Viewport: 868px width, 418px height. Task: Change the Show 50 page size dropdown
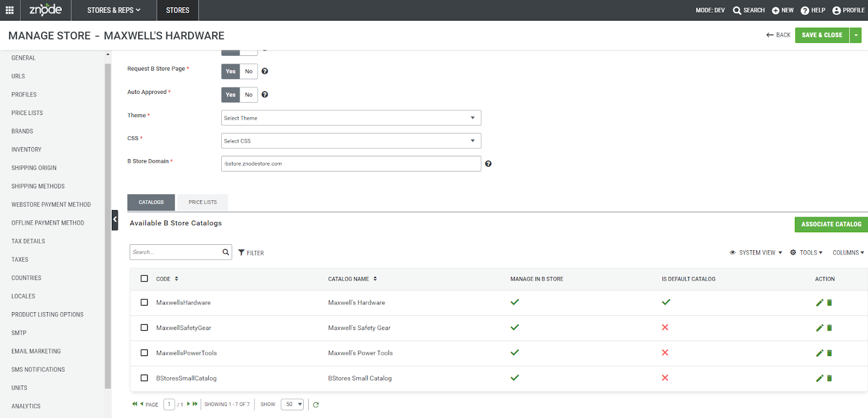292,404
